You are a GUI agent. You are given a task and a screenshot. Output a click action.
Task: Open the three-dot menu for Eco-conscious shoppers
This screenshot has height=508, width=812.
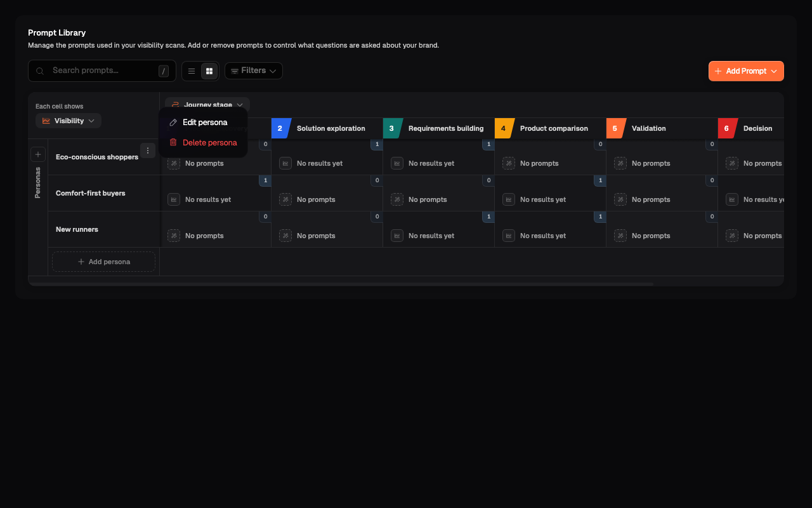pos(148,150)
